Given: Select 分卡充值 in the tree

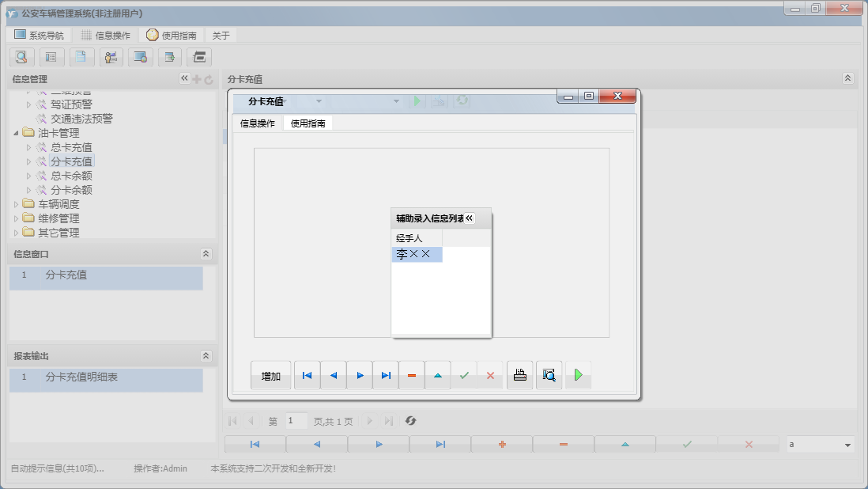Looking at the screenshot, I should click(x=71, y=161).
